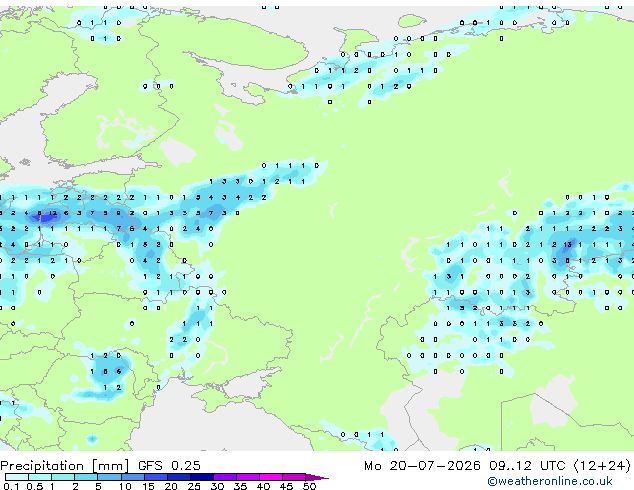Click the weatheronline.co.uk copyright link
Image resolution: width=634 pixels, height=490 pixels.
click(x=549, y=481)
